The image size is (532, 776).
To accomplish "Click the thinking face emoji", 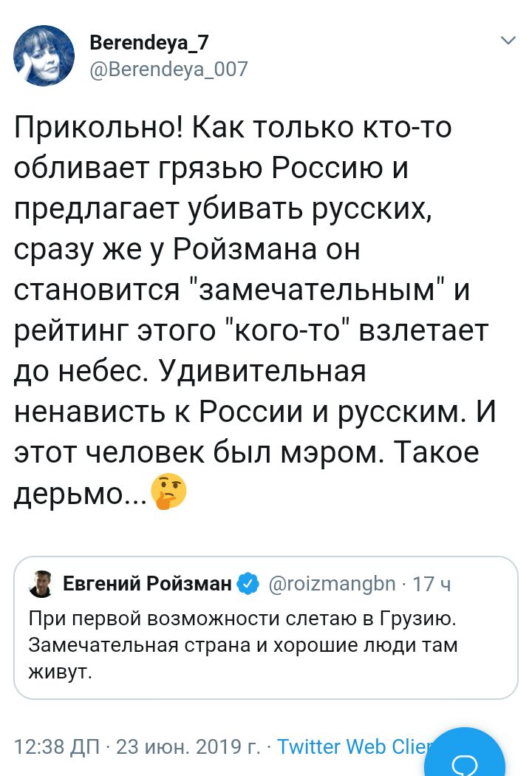I will pos(168,492).
